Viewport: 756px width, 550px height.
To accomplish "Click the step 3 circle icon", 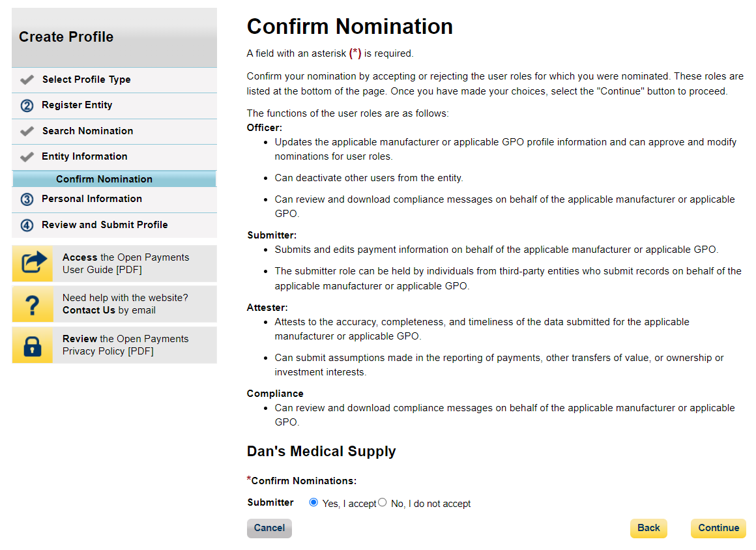I will click(27, 199).
